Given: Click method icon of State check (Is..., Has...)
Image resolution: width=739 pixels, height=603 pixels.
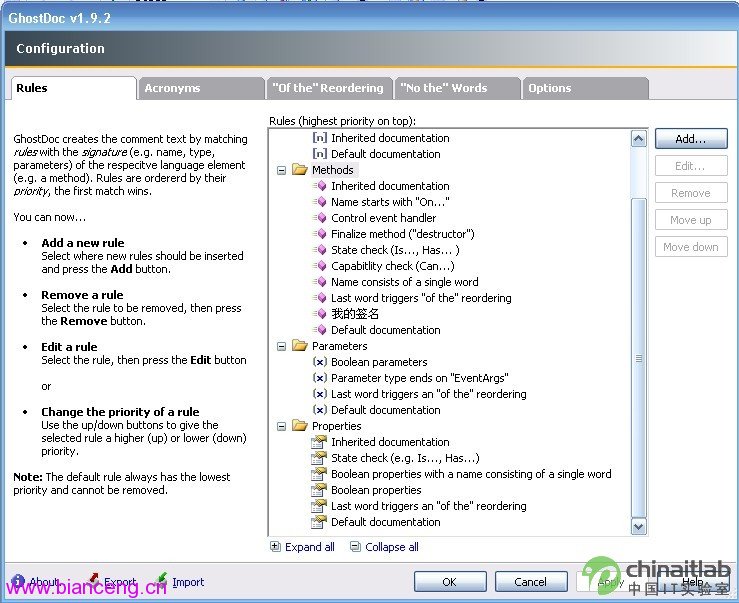Looking at the screenshot, I should click(320, 250).
